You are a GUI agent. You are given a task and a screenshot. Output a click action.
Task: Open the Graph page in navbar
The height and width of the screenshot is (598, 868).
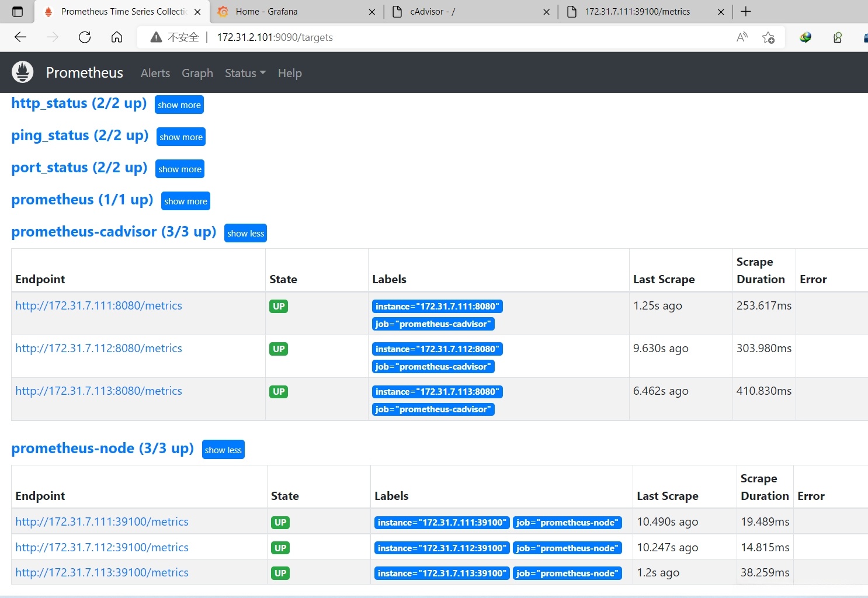pos(197,73)
